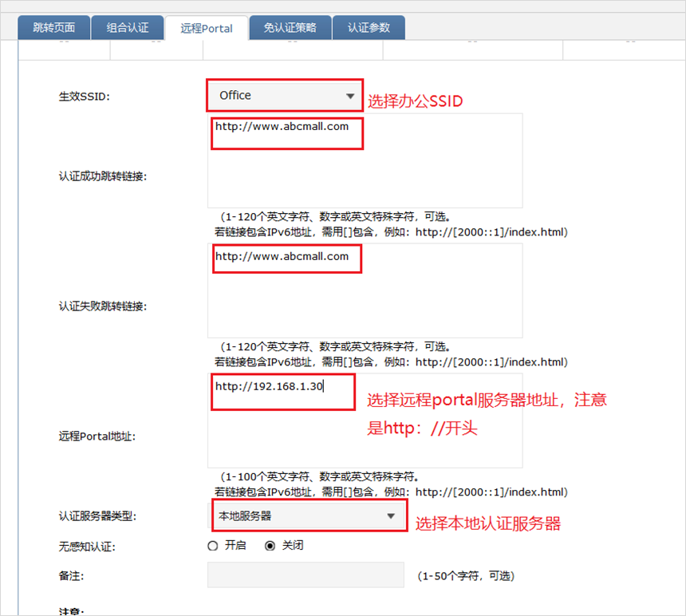
Task: Click the empty 备注 input field
Action: coord(306,575)
